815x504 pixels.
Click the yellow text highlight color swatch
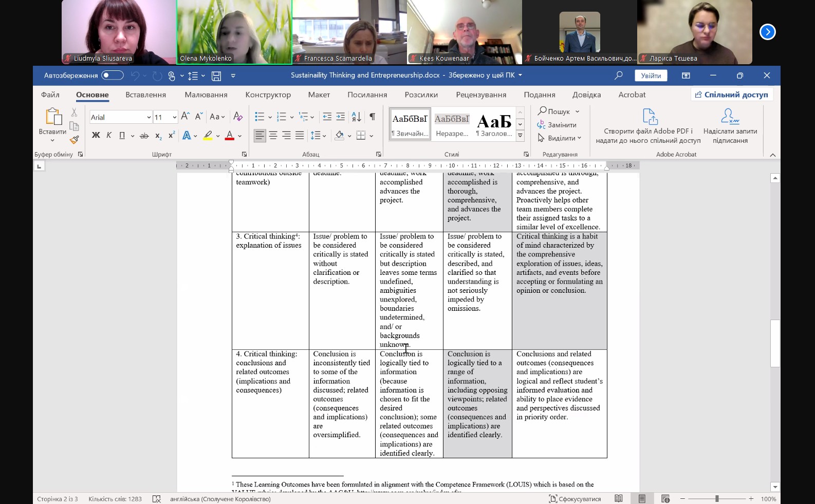click(x=208, y=136)
